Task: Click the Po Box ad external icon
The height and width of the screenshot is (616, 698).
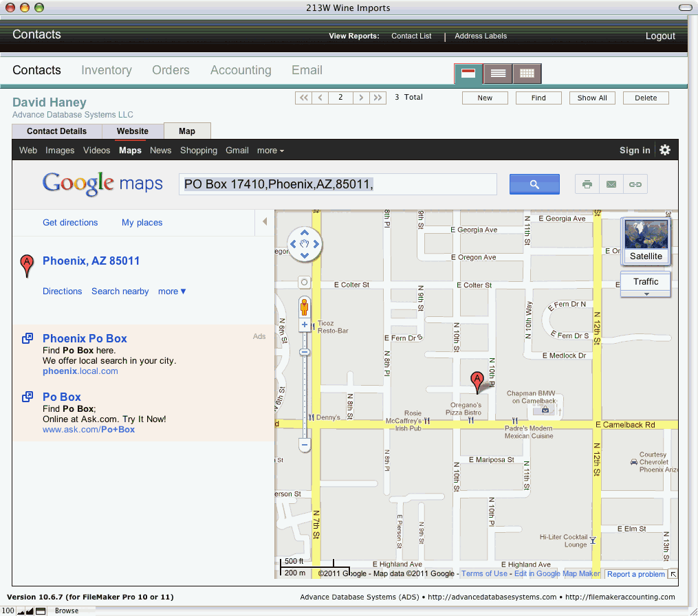Action: pyautogui.click(x=28, y=397)
